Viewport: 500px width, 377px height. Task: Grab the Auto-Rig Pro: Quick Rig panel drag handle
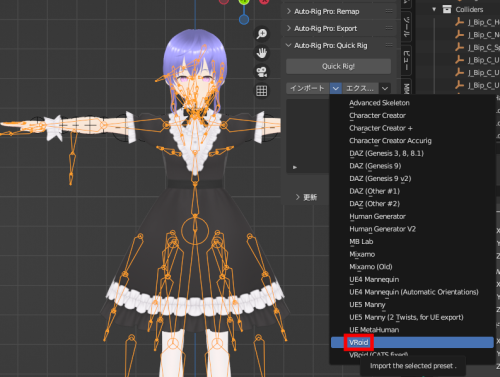coord(389,45)
